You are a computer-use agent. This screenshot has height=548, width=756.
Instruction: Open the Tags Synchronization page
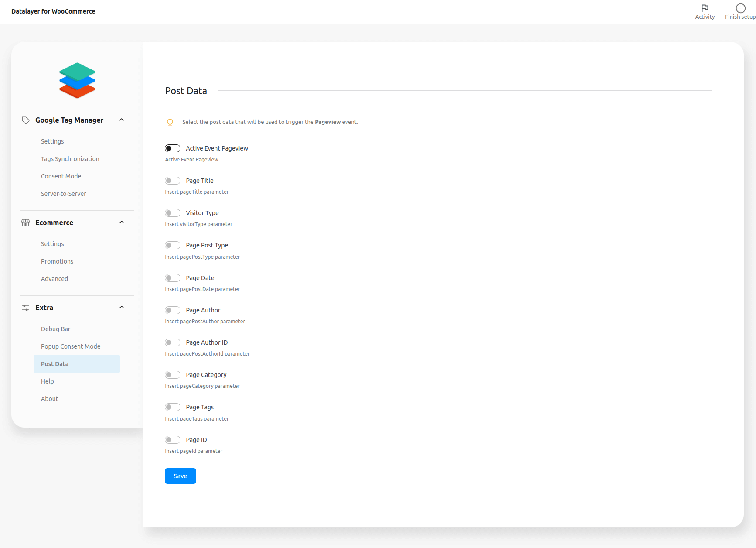pos(70,159)
